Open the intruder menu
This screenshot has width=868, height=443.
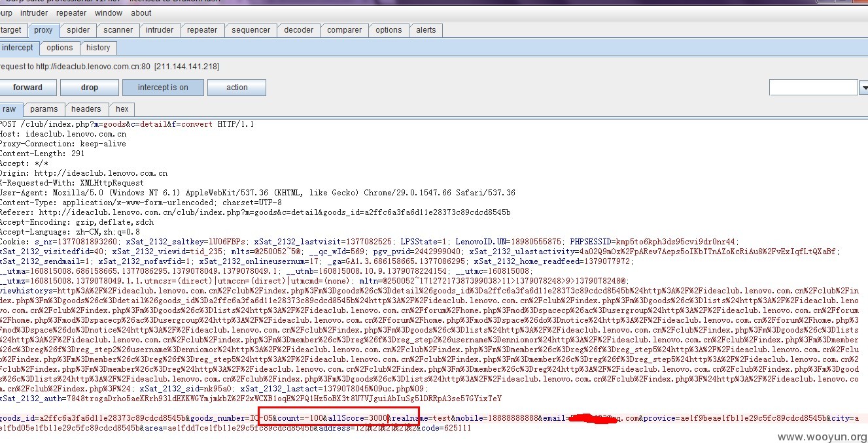[34, 13]
